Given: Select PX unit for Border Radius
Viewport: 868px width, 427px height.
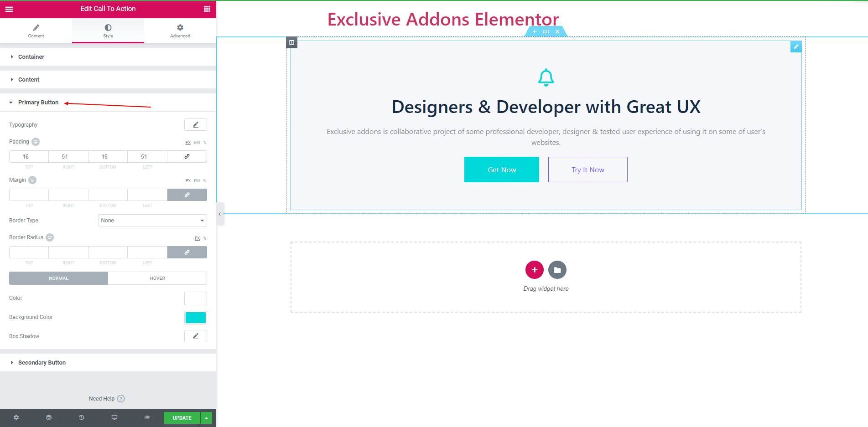Looking at the screenshot, I should pos(197,238).
